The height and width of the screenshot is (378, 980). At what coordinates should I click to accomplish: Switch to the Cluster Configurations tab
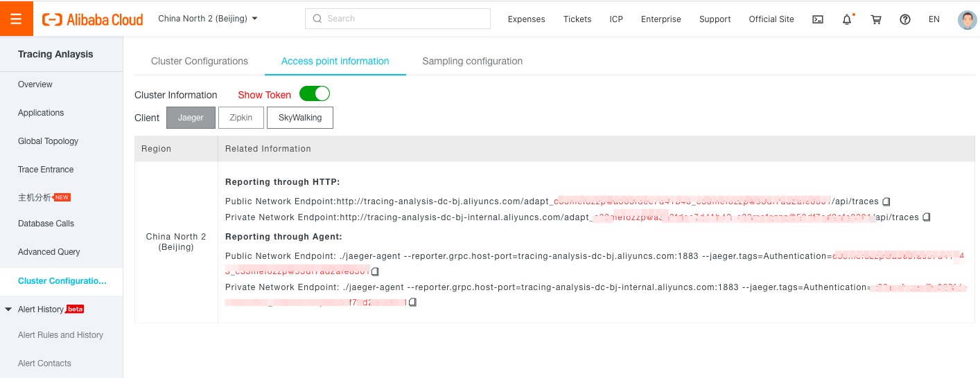[x=199, y=61]
